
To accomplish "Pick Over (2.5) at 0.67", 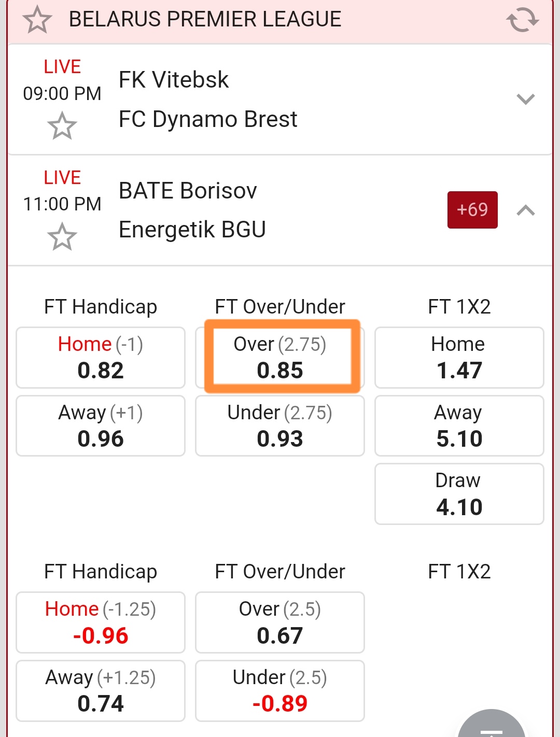I will click(280, 622).
